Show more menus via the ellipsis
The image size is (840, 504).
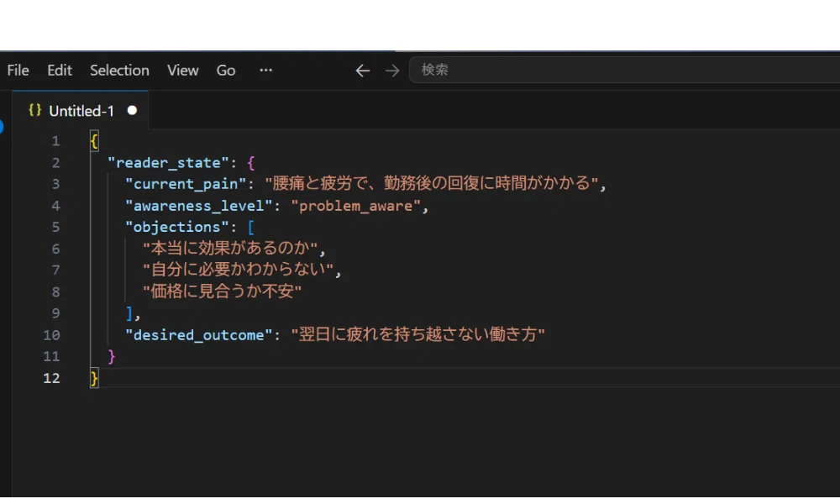[265, 71]
